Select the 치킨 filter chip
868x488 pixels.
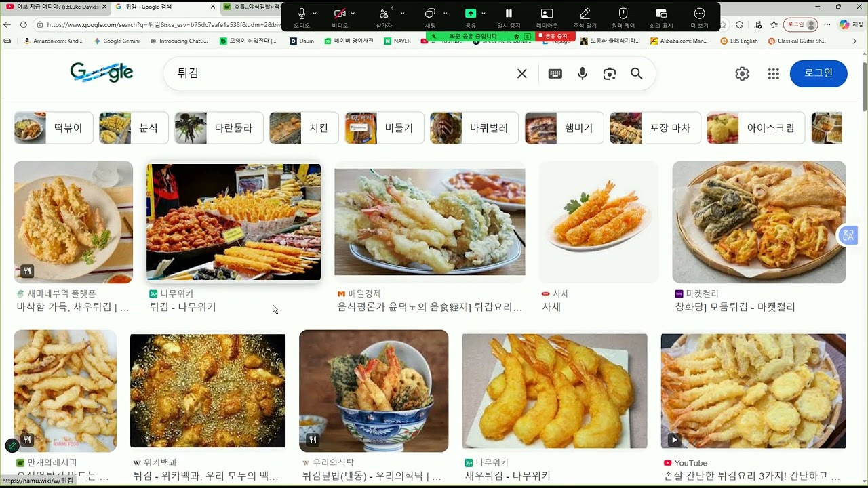[304, 127]
